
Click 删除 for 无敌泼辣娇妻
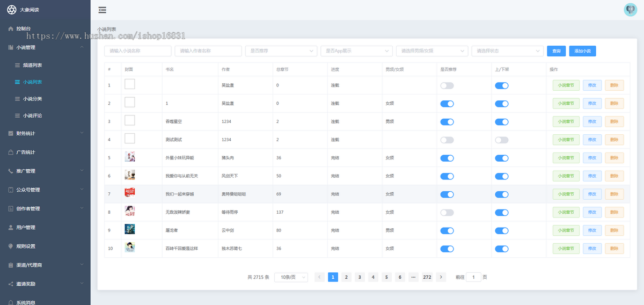point(614,213)
